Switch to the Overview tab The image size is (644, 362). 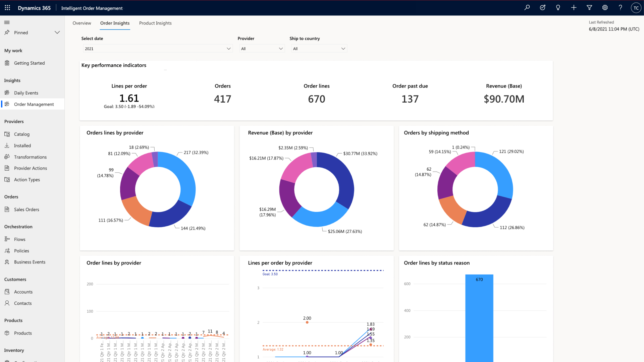click(82, 23)
